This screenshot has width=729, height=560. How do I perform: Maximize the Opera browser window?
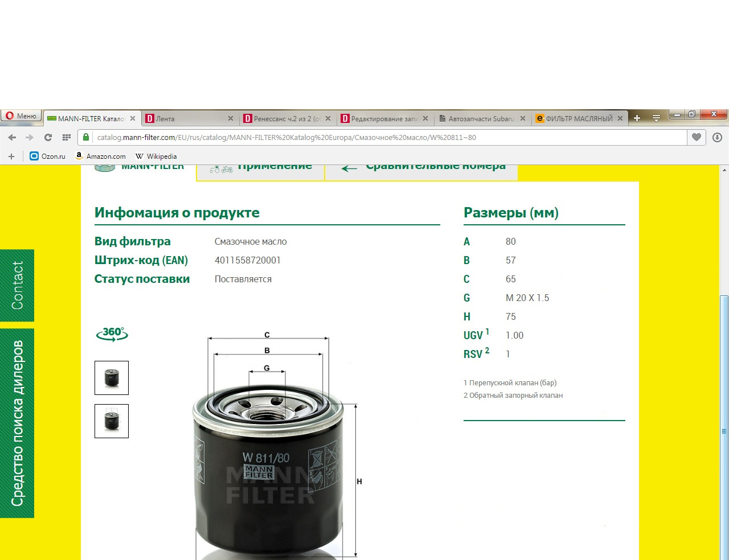(x=691, y=115)
